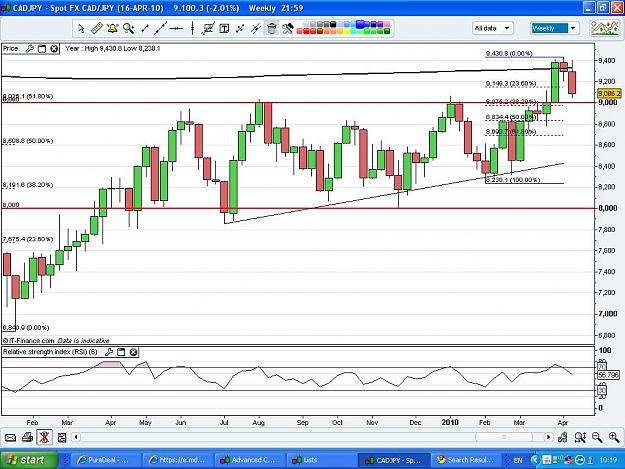Zoom out the chart with minus magnifier
The height and width of the screenshot is (469, 625).
(x=597, y=438)
